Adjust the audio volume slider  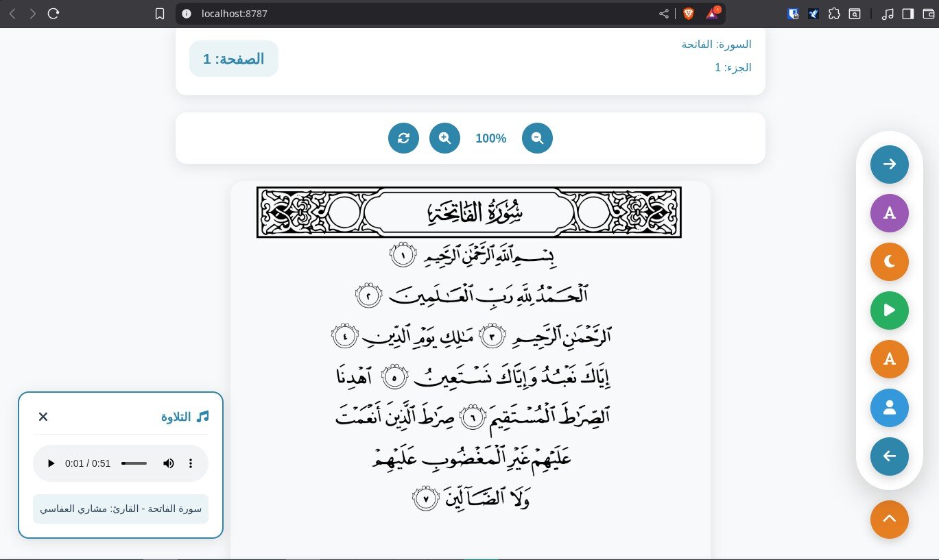coord(134,463)
